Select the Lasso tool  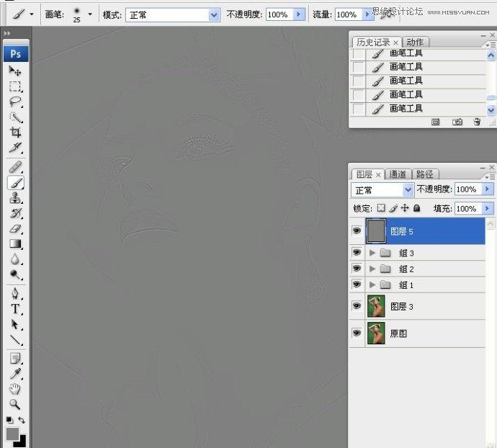[15, 102]
